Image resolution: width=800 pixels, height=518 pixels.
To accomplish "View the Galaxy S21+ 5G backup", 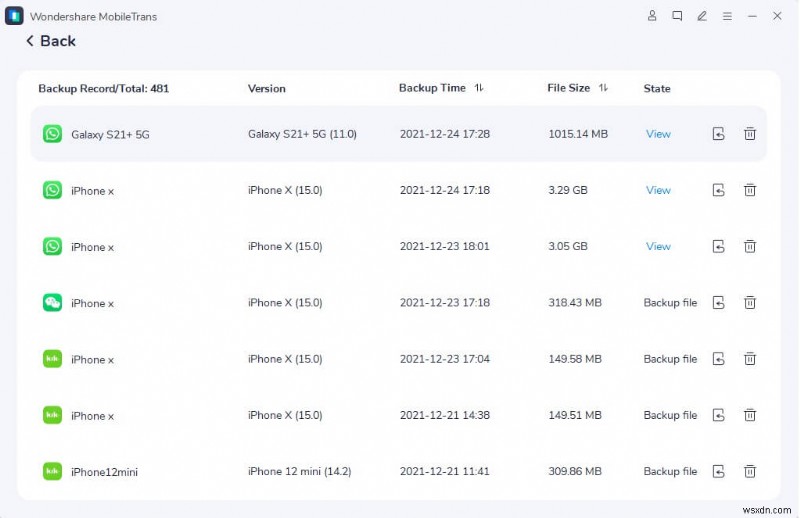I will tap(658, 134).
